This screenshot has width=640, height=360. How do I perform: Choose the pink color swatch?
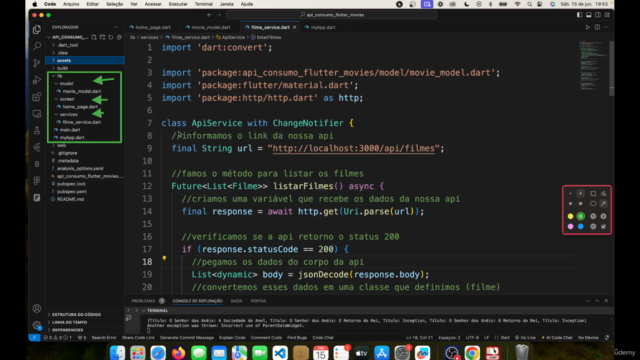click(570, 227)
